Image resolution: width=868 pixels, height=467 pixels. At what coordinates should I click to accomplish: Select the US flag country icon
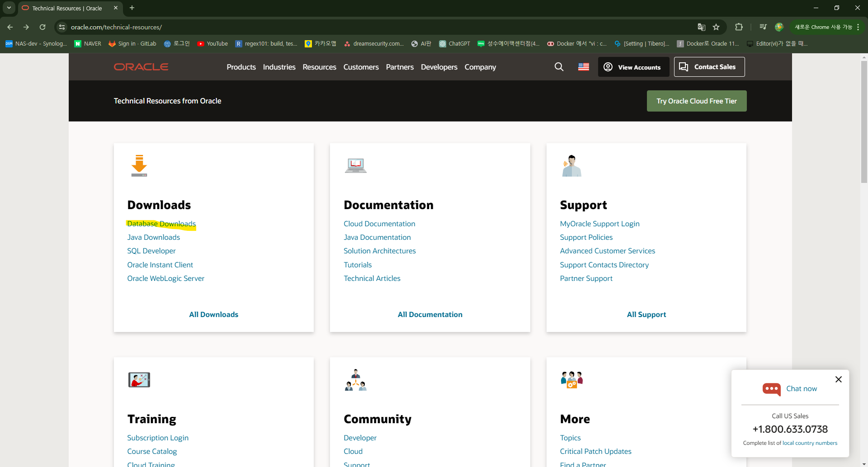click(x=584, y=67)
